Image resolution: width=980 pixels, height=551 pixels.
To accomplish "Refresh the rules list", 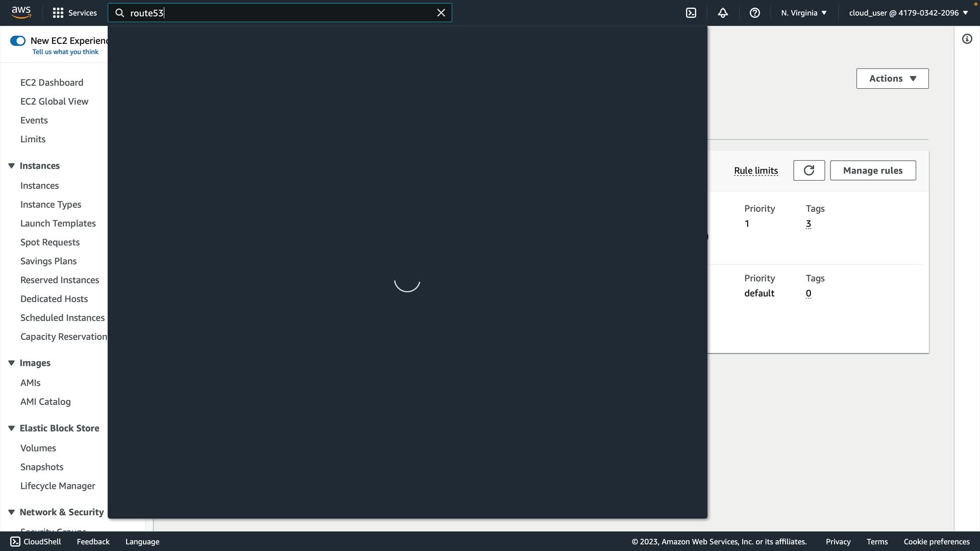I will coord(808,170).
